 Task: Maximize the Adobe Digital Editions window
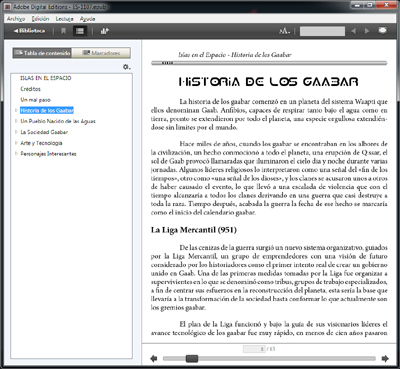point(370,5)
